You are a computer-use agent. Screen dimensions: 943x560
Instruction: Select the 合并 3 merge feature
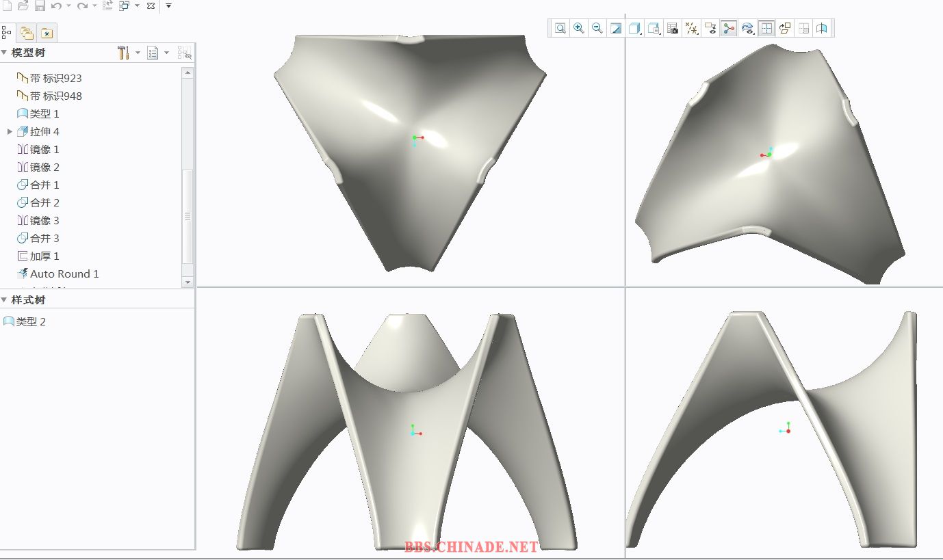tap(38, 238)
